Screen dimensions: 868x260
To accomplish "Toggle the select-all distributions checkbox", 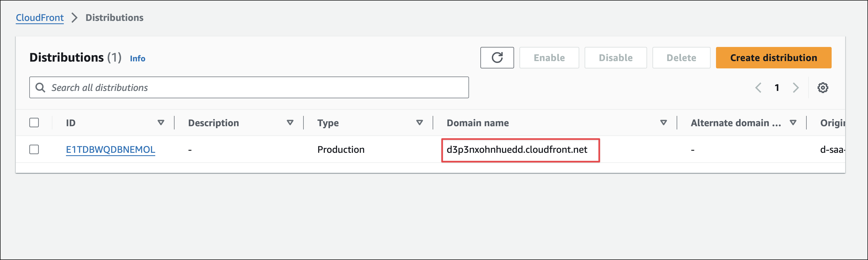I will coord(34,123).
